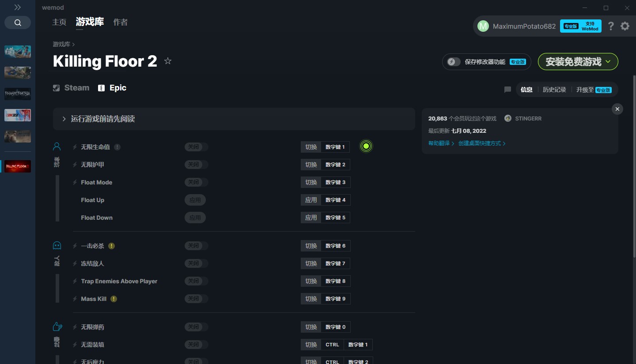The image size is (636, 364).
Task: Open the Raft game thumbnail in sidebar
Action: 18,52
